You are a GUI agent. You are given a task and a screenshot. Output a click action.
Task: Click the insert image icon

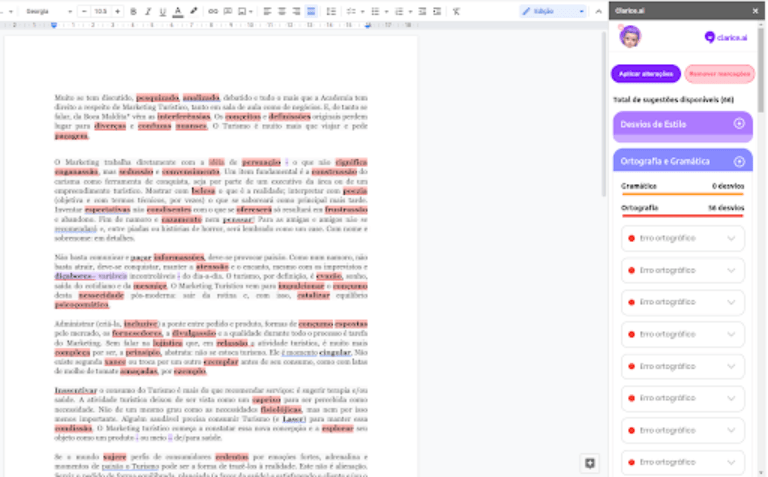[x=243, y=11]
